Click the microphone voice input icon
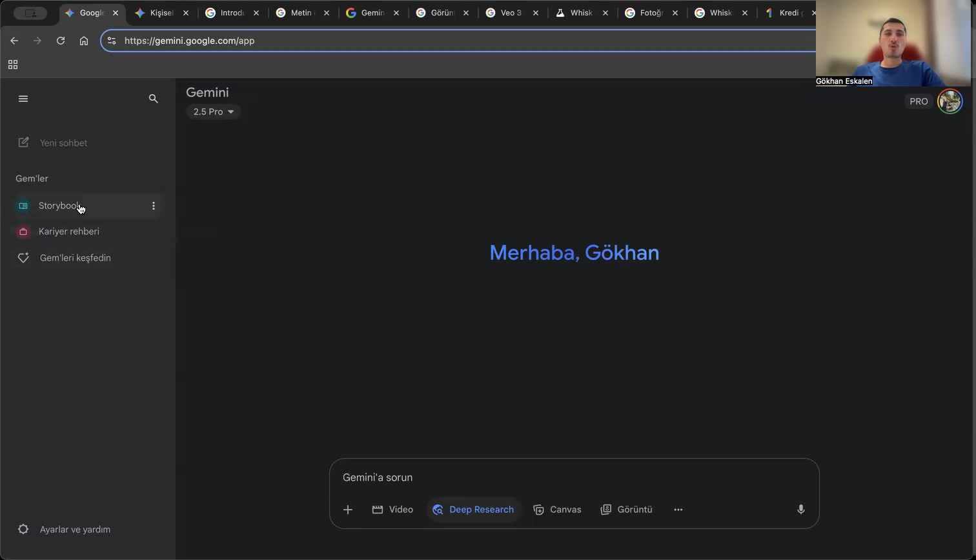Screen dimensions: 976x560 800,510
